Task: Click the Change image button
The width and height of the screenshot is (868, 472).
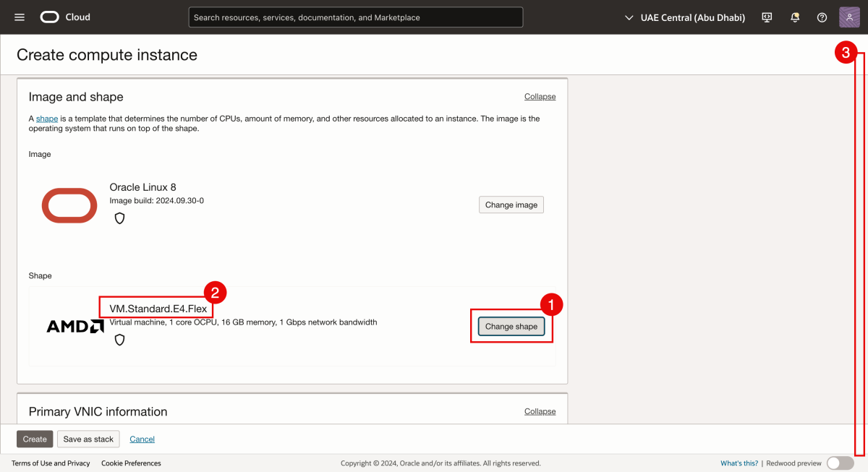Action: [511, 205]
